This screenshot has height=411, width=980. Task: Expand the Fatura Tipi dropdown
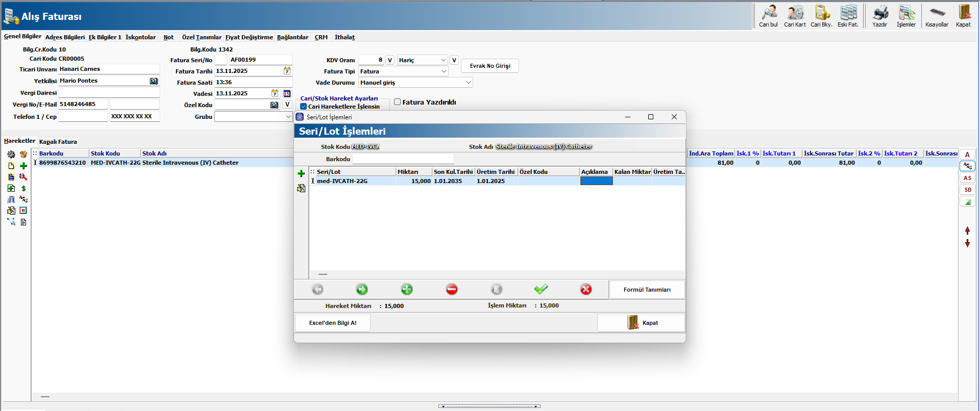(444, 71)
